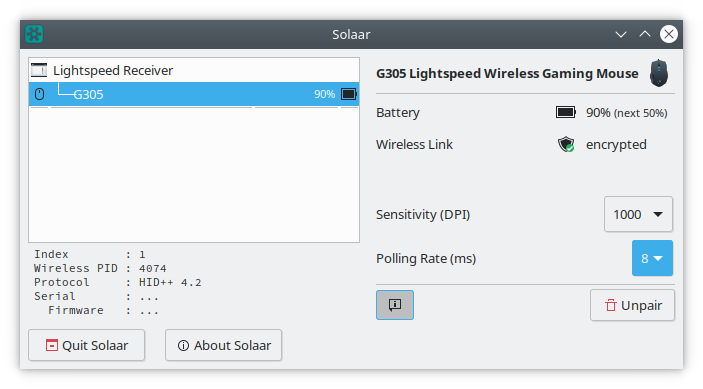703x389 pixels.
Task: Click the up chevron in title bar
Action: point(645,34)
